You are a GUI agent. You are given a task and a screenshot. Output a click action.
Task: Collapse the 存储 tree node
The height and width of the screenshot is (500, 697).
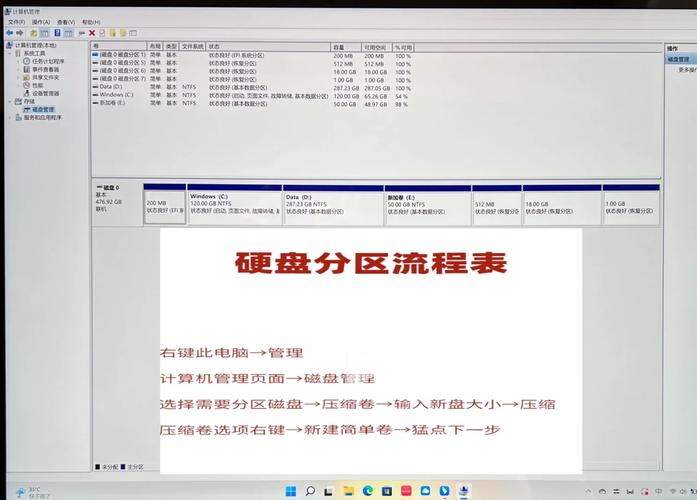(10, 101)
